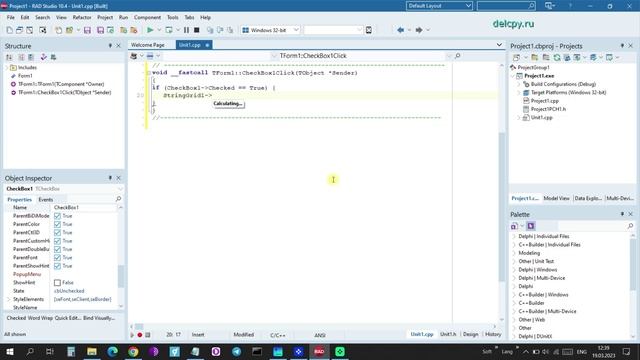Open Microsoft Edge from the taskbar
This screenshot has width=640, height=360.
(x=112, y=351)
